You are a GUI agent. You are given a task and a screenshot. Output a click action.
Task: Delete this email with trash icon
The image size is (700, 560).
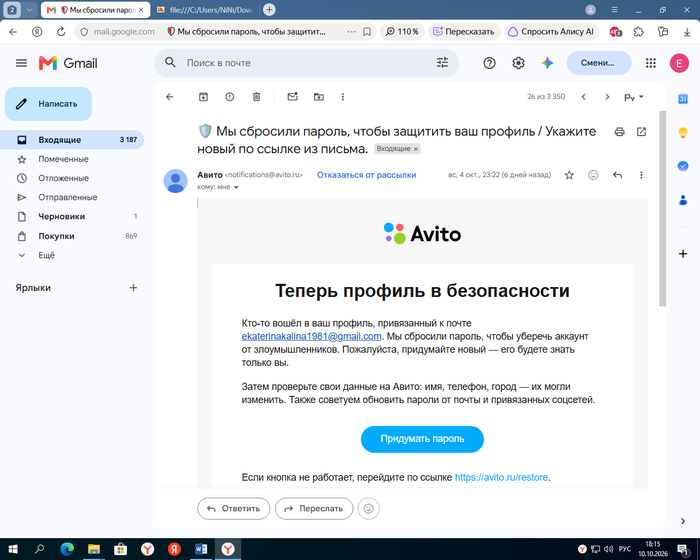pyautogui.click(x=256, y=97)
